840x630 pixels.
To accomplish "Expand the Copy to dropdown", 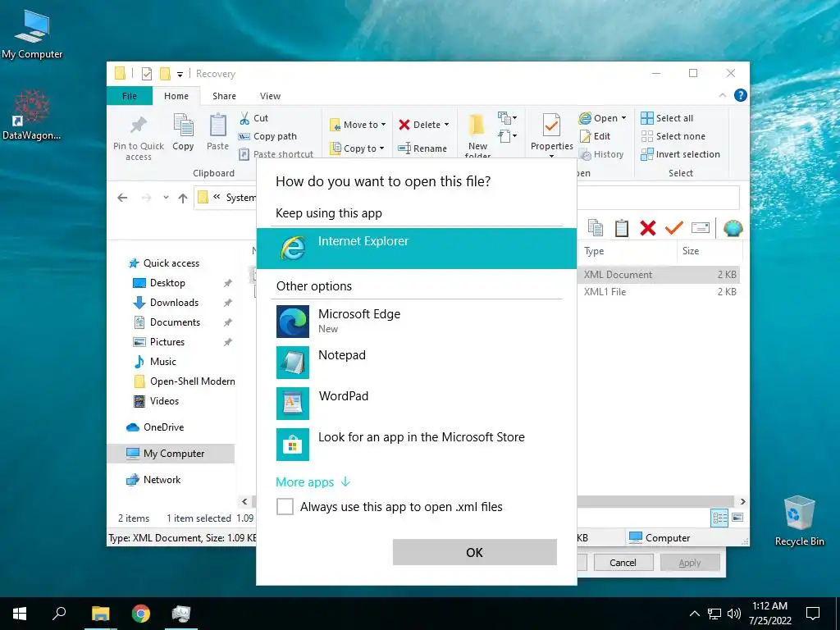I will 381,148.
